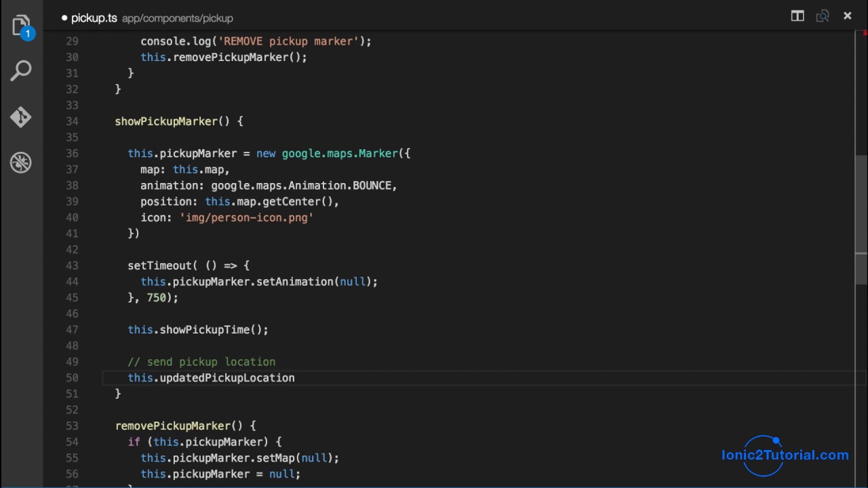
Task: Click the this.showPickupTime(); statement
Action: [x=198, y=329]
